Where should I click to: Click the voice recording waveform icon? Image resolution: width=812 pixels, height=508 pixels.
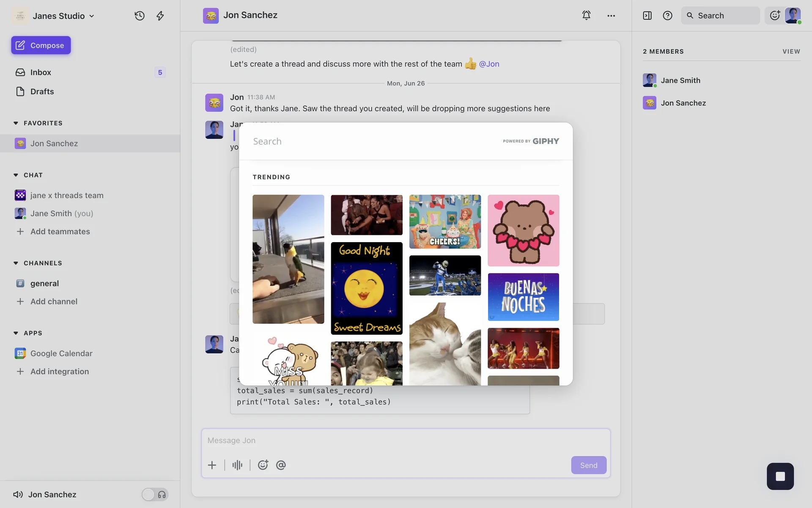click(237, 465)
